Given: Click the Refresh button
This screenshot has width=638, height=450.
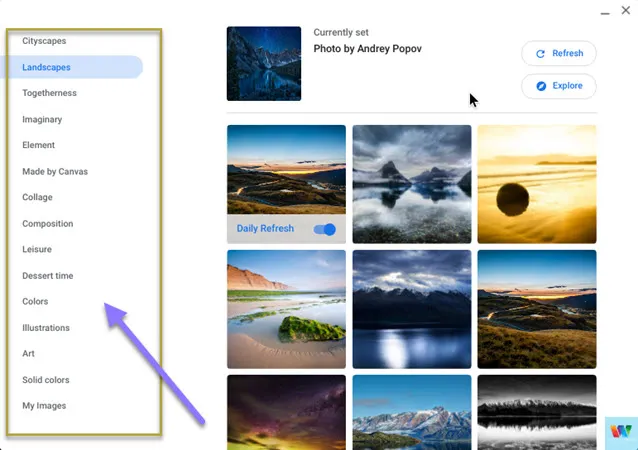Looking at the screenshot, I should click(x=559, y=53).
